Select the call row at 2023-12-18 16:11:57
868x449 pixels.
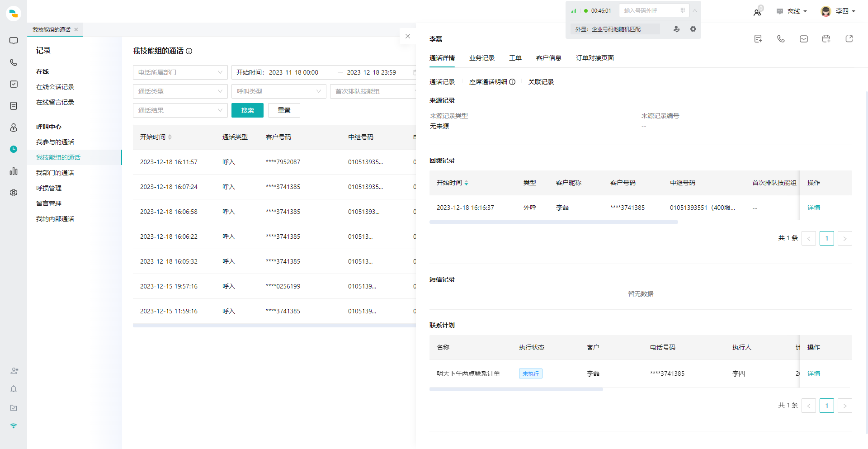point(274,162)
